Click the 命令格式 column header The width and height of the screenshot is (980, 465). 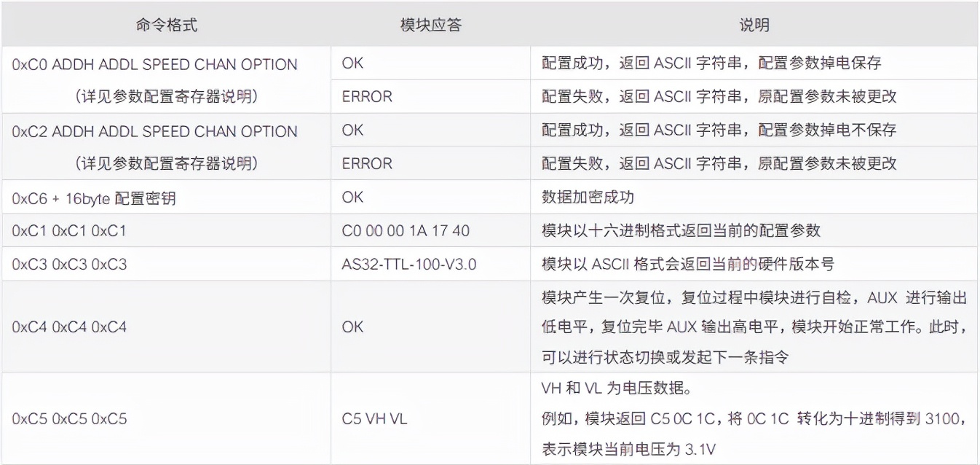[166, 26]
